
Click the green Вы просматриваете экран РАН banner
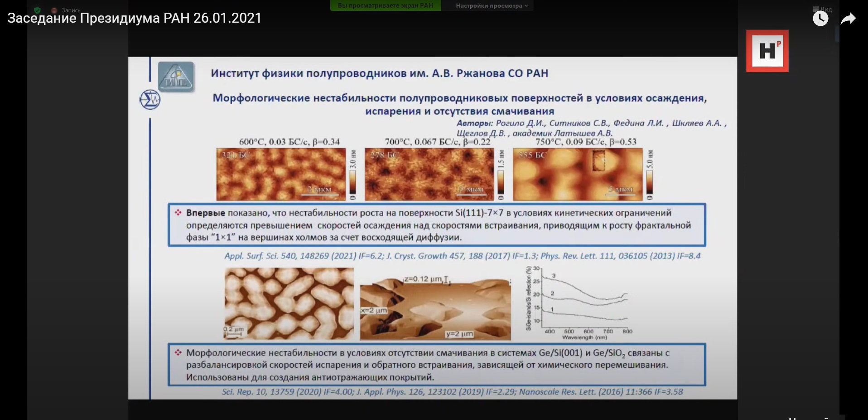click(x=386, y=5)
